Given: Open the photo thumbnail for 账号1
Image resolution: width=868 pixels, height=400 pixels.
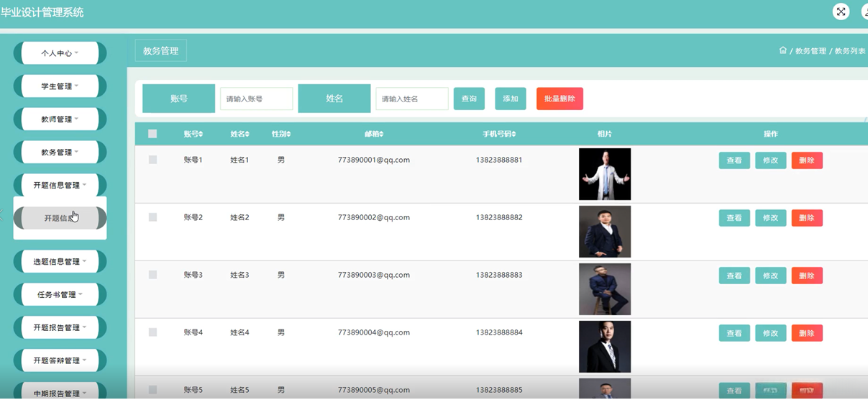Looking at the screenshot, I should (x=605, y=174).
